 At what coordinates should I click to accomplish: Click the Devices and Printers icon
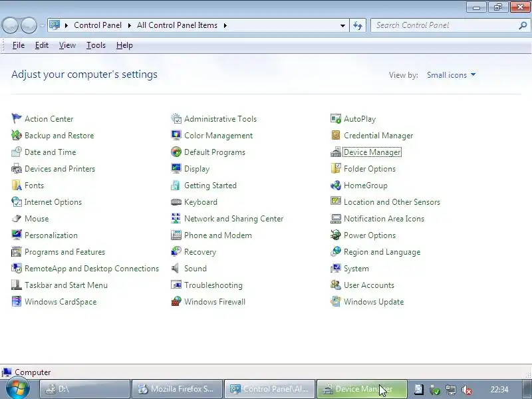point(16,169)
